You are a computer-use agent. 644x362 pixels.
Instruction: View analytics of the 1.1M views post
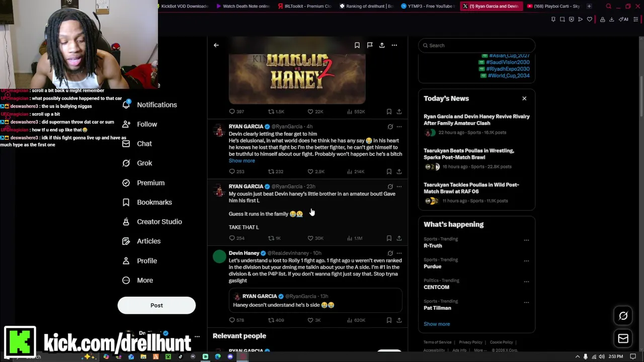click(x=354, y=238)
